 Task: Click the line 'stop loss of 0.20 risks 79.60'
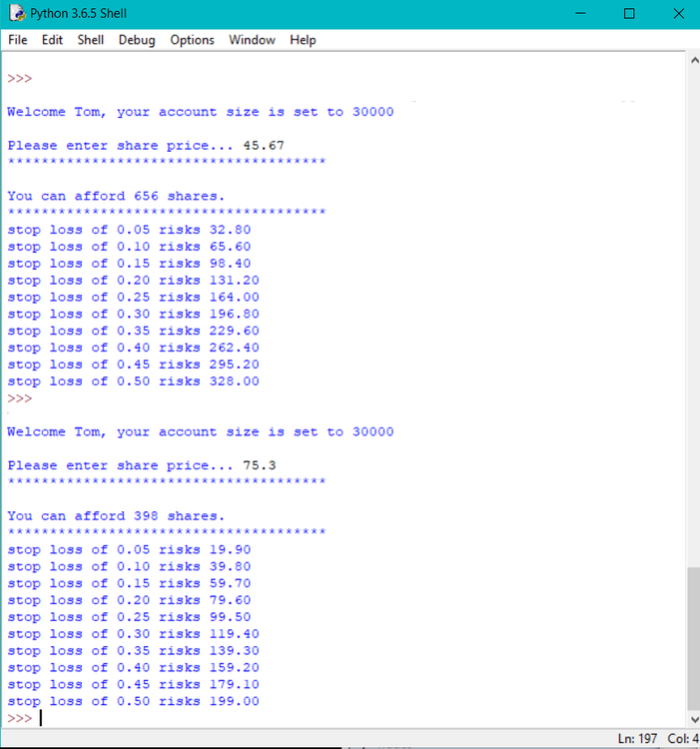coord(129,600)
